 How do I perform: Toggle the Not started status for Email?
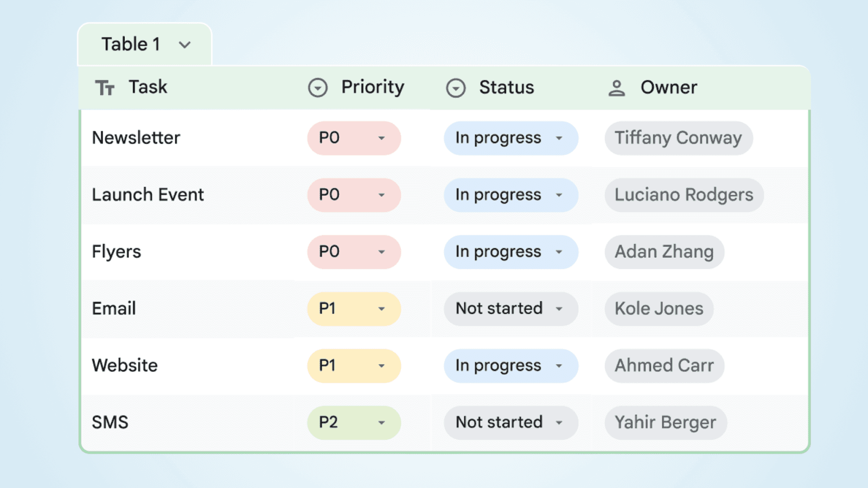tap(510, 309)
